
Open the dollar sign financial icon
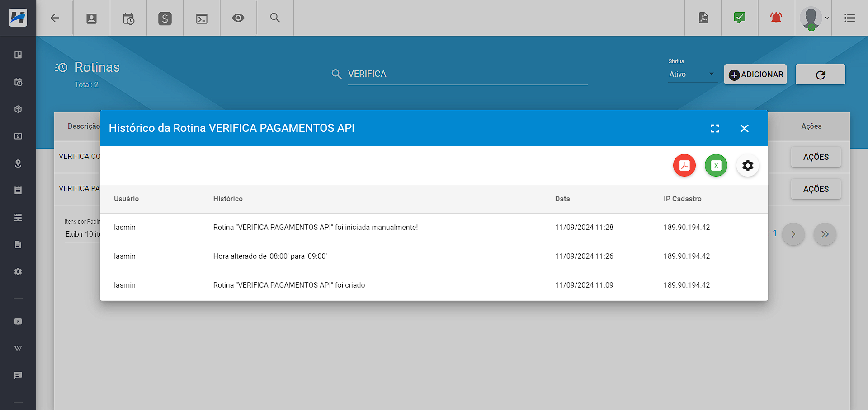click(x=165, y=19)
